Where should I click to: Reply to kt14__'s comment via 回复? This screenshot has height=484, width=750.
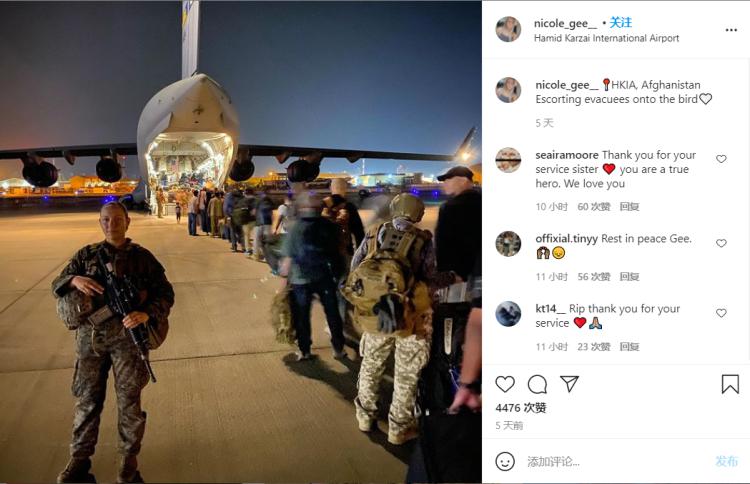pyautogui.click(x=629, y=346)
